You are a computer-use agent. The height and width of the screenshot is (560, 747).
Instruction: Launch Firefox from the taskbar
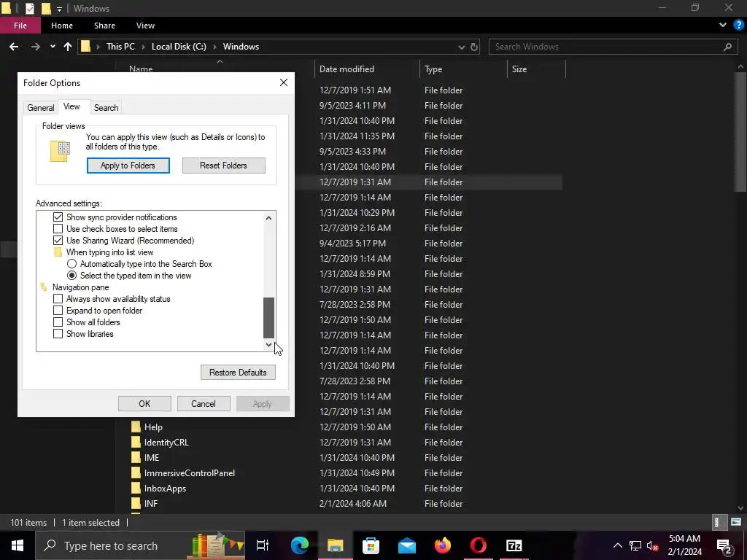pos(443,545)
